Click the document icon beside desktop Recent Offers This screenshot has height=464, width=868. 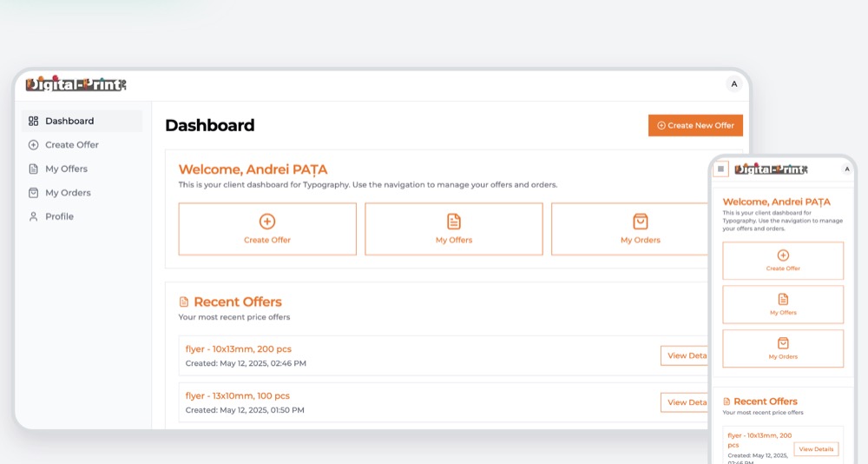point(184,302)
